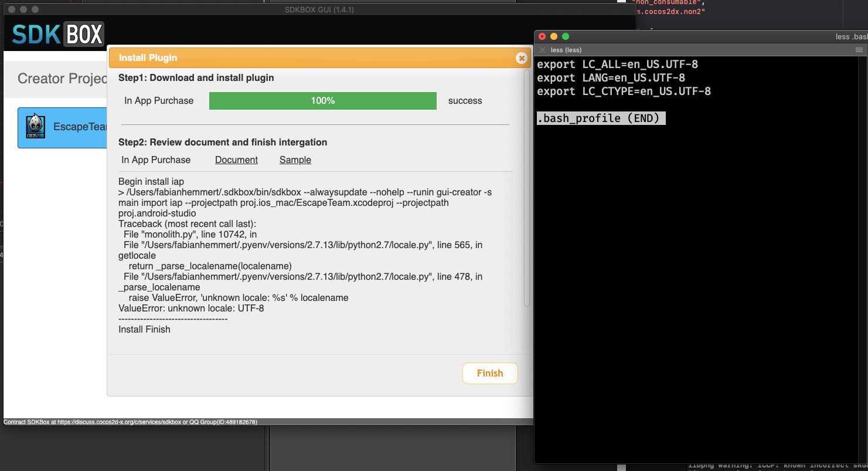Image resolution: width=868 pixels, height=471 pixels.
Task: Open the terminal tab list menu icon
Action: pos(859,50)
